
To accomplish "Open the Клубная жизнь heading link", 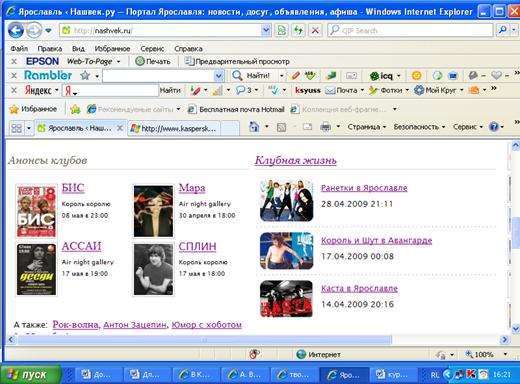I will 296,160.
